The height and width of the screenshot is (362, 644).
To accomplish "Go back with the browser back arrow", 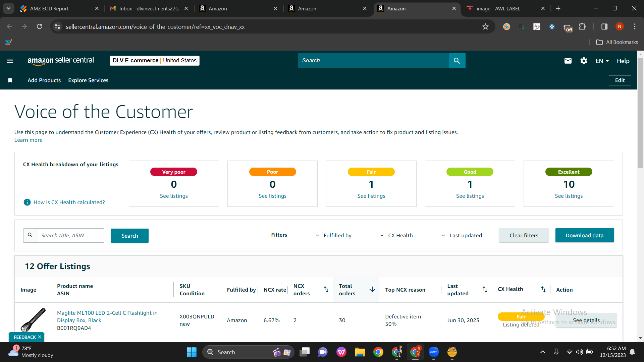I will 9,26.
